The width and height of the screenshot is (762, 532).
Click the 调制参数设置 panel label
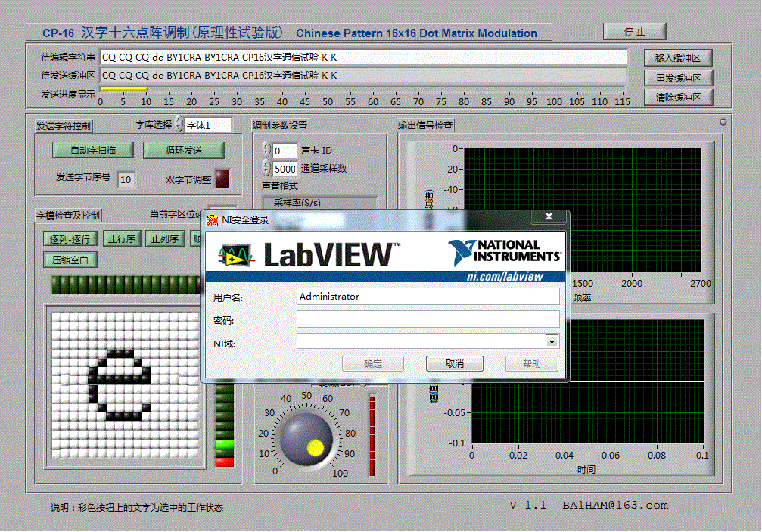[280, 126]
